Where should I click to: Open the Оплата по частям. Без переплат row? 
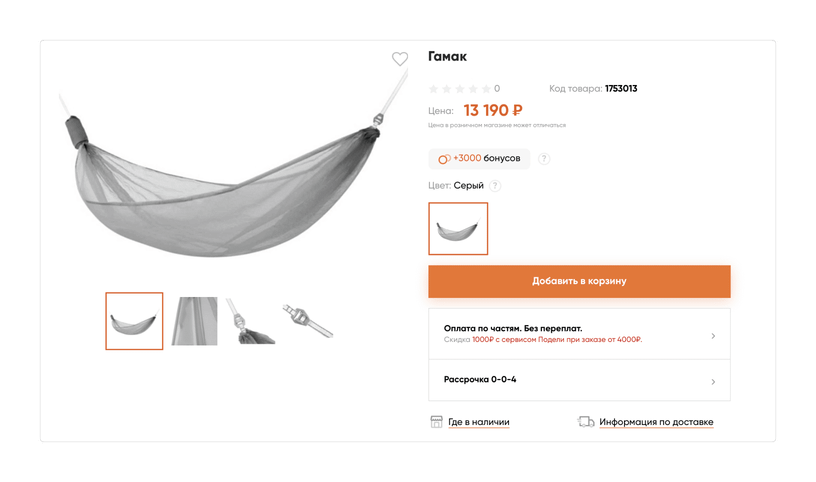point(579,334)
